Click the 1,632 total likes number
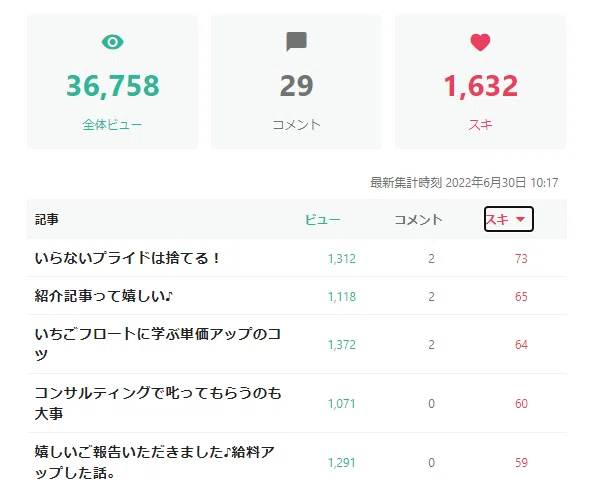 tap(481, 86)
